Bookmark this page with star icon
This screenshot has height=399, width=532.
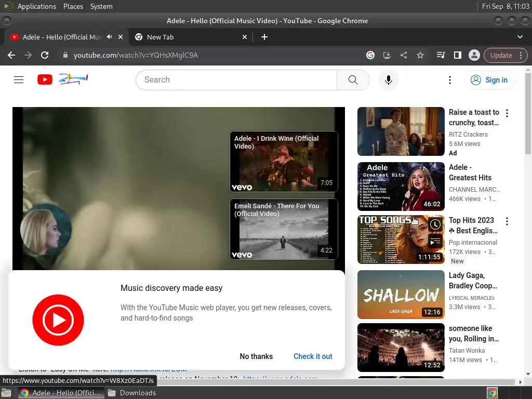click(420, 55)
